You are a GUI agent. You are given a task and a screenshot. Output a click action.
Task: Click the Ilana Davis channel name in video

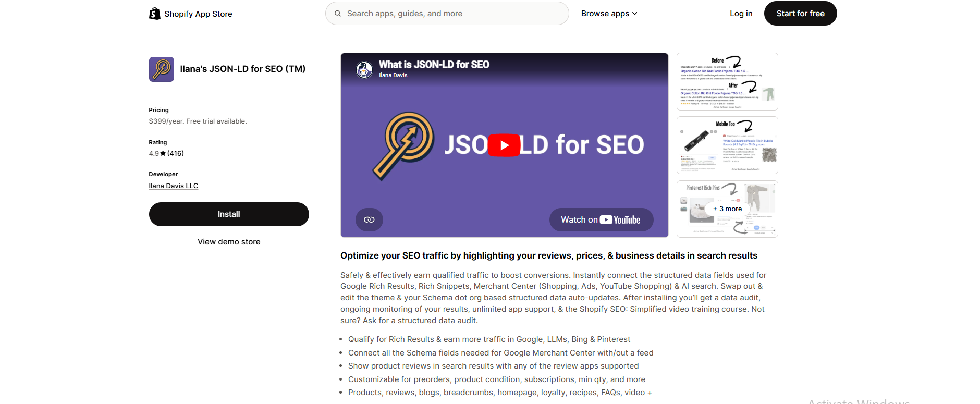coord(393,76)
